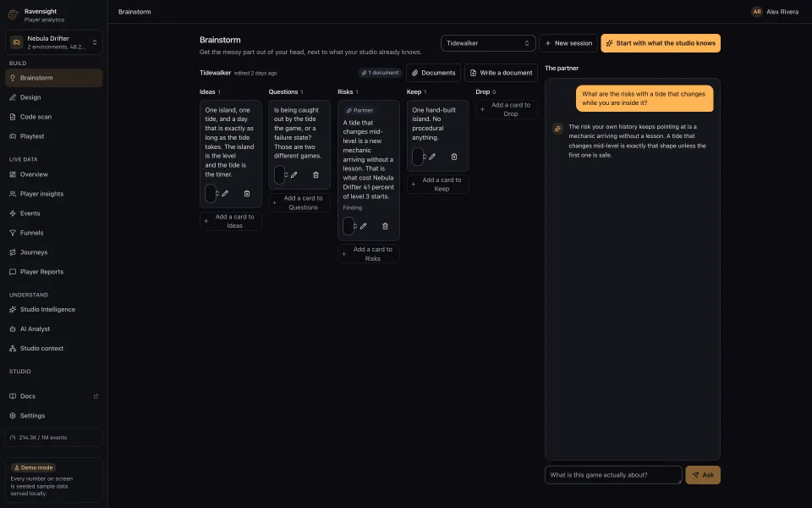This screenshot has height=508, width=812.
Task: Click Add a card to Questions
Action: (299, 202)
